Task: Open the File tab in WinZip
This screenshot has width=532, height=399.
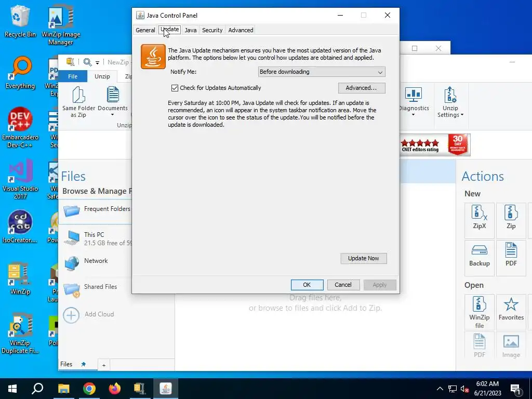Action: [73, 76]
